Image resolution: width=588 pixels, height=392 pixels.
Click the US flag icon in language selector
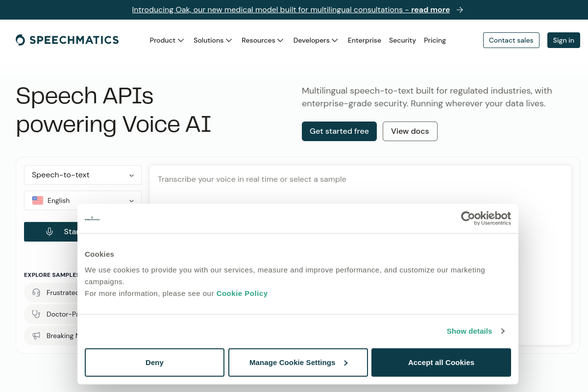tap(38, 200)
